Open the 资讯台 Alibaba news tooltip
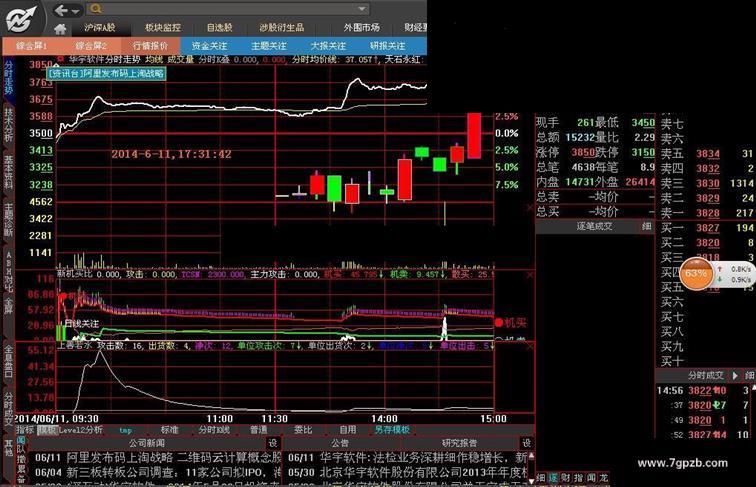Viewport: 756px width, 487px height. pos(107,74)
